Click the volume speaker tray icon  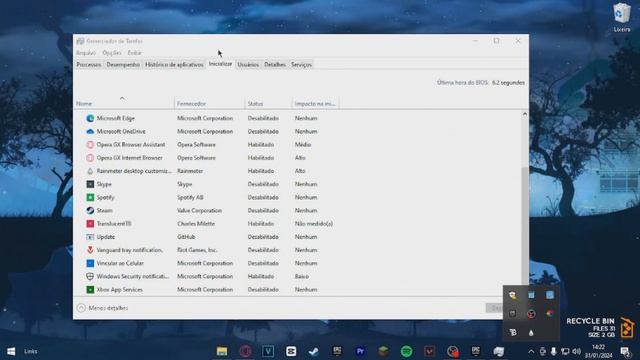point(576,351)
